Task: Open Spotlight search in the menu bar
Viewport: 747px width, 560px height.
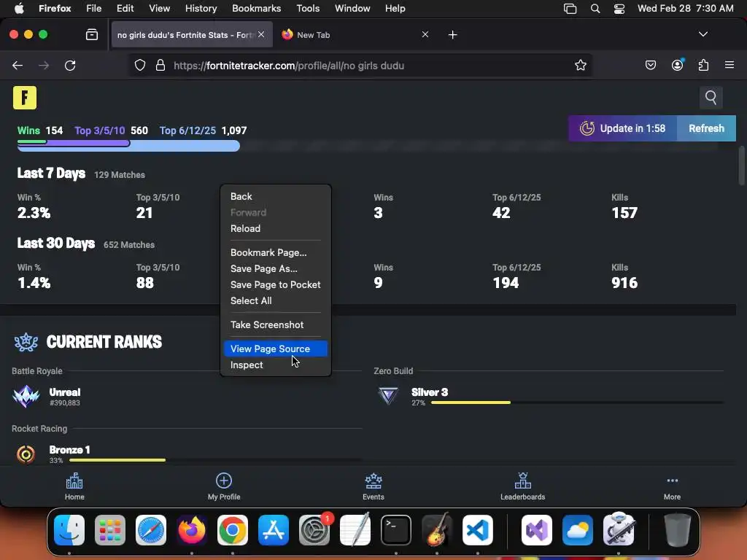Action: coord(595,9)
